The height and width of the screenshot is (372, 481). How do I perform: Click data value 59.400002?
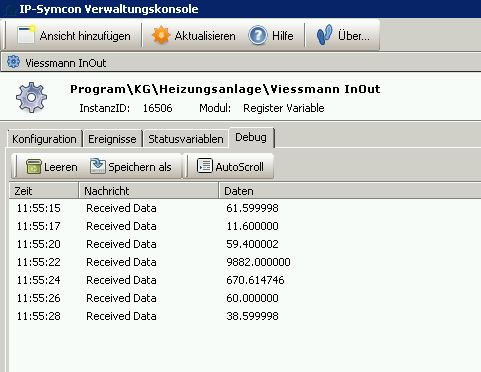(x=252, y=244)
